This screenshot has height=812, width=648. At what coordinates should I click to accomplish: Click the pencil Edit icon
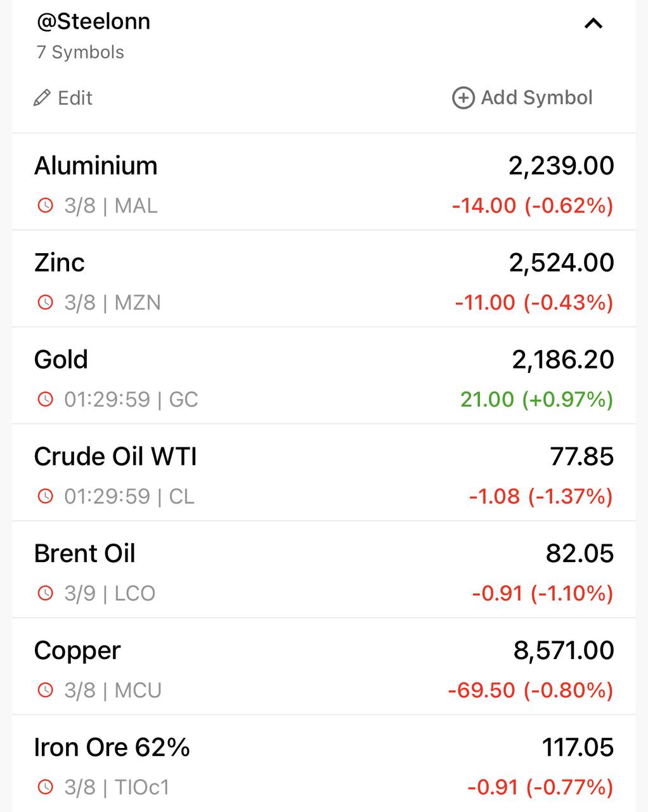42,98
